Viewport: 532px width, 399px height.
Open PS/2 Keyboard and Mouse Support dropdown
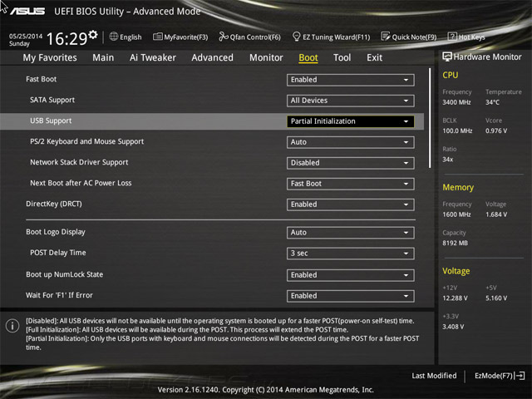[351, 142]
